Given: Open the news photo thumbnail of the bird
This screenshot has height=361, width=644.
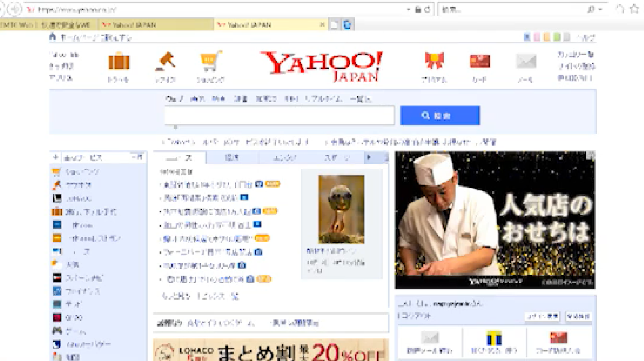Looking at the screenshot, I should [x=341, y=209].
